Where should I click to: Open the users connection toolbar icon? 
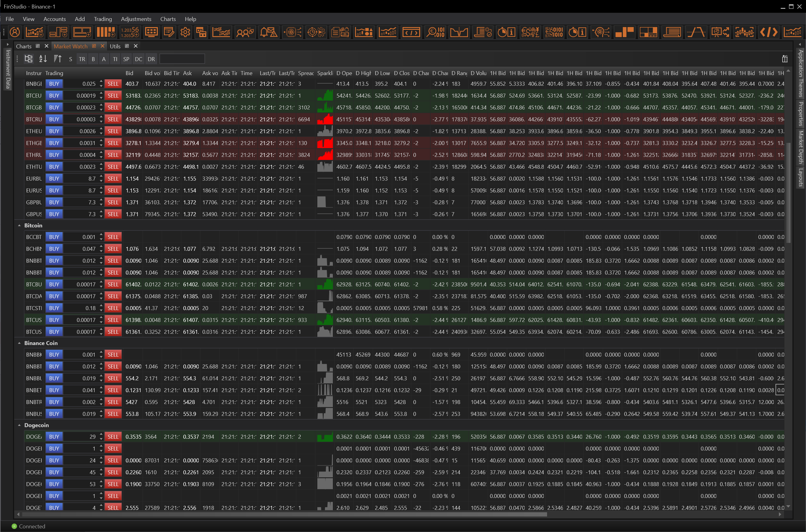tap(245, 33)
